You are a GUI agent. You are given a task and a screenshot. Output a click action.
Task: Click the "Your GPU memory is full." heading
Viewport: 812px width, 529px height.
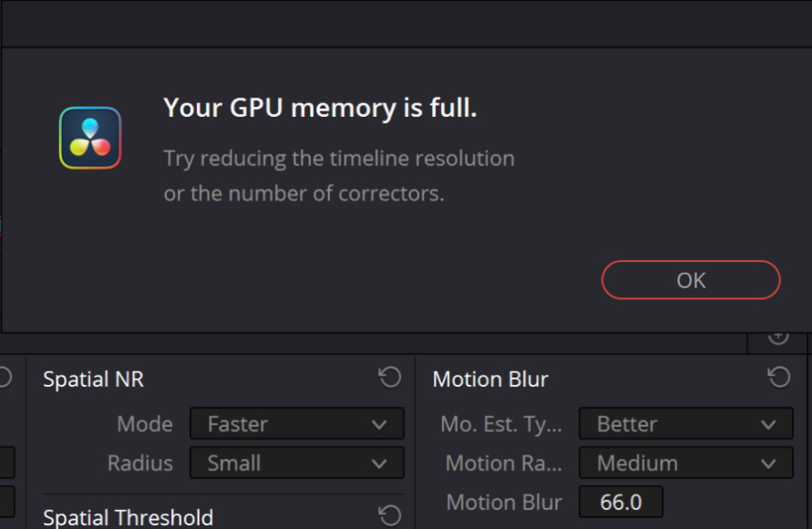pos(320,109)
